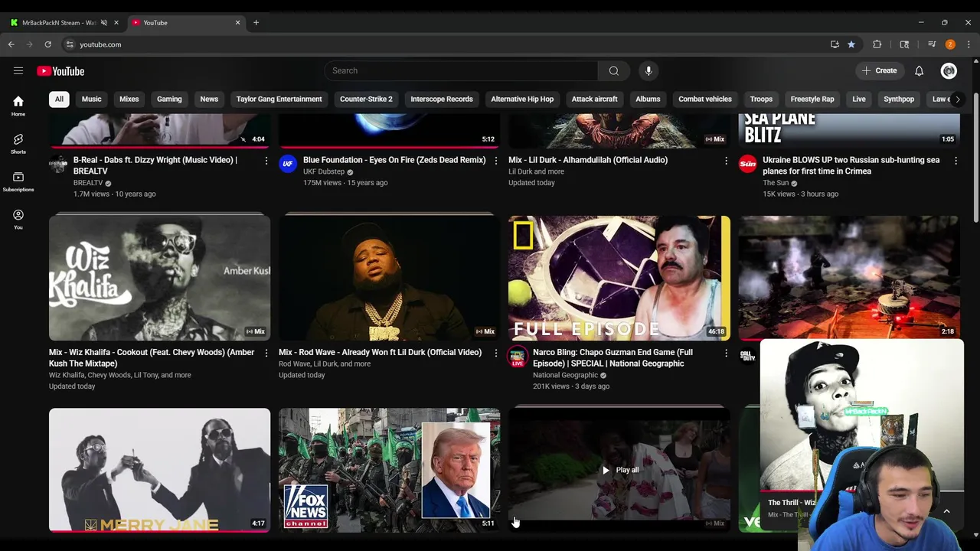Select the Taylor Gang Entertainment chip

click(279, 99)
